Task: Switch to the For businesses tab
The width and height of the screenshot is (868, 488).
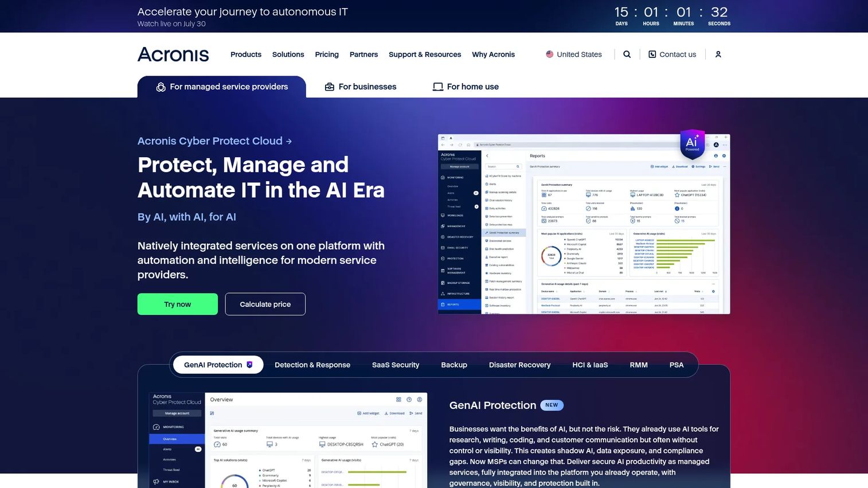Action: (x=361, y=87)
